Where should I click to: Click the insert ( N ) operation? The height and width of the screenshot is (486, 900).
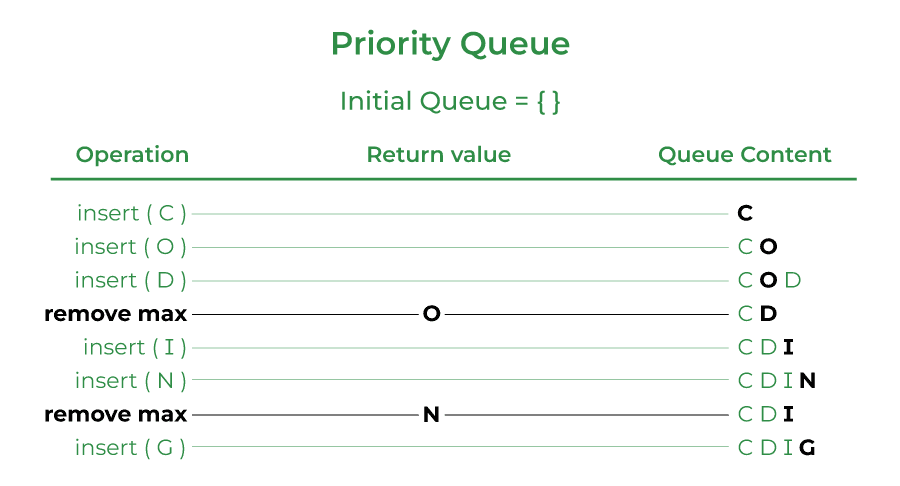pos(131,381)
